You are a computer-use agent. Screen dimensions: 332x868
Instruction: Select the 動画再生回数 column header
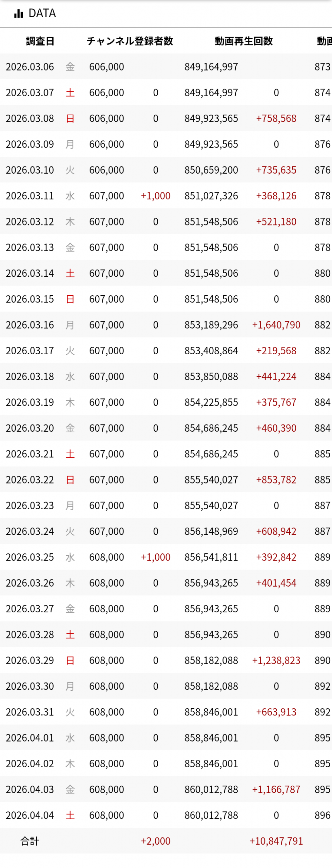coord(243,41)
